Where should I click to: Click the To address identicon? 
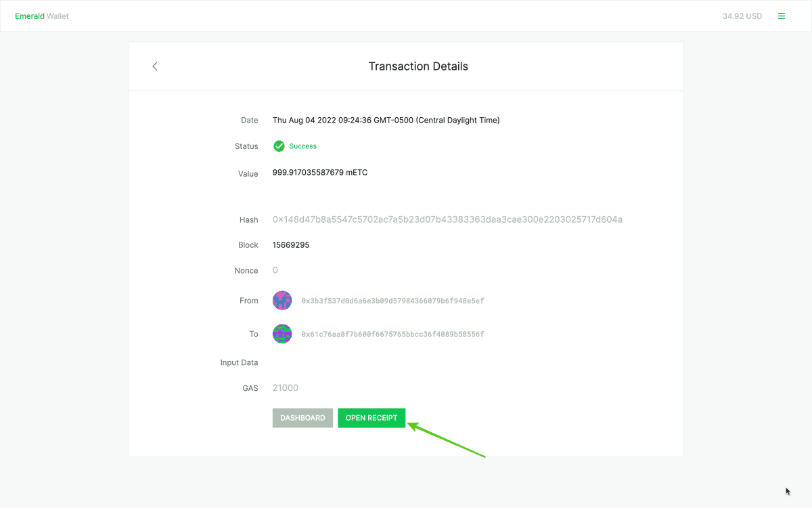282,334
